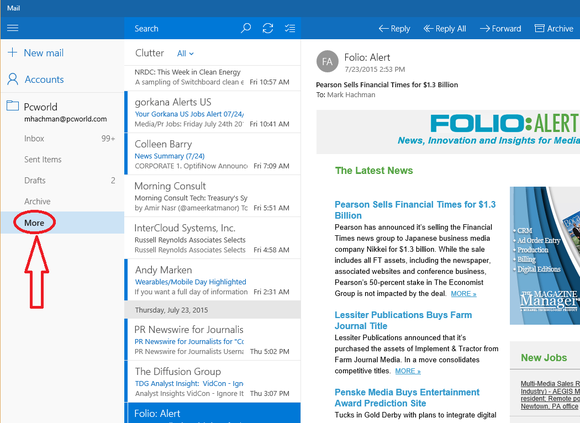Click the FA sender avatar
Screen dimensions: 580x423
pos(327,61)
